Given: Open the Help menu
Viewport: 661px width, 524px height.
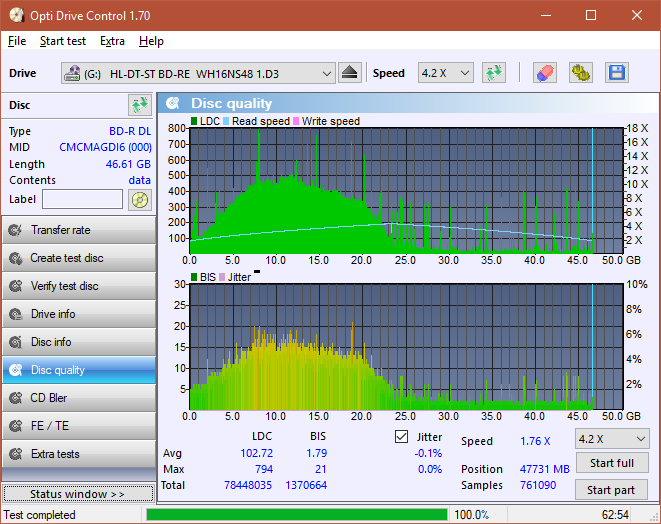Looking at the screenshot, I should pos(151,41).
